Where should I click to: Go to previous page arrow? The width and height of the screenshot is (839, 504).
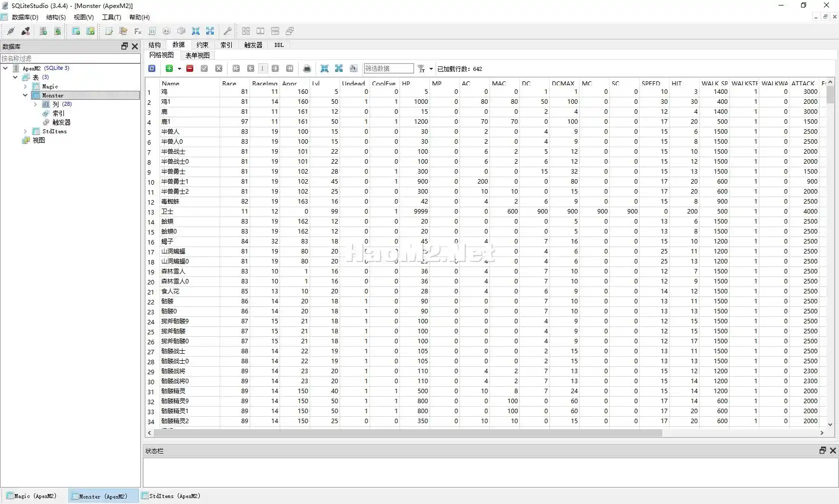click(x=251, y=68)
